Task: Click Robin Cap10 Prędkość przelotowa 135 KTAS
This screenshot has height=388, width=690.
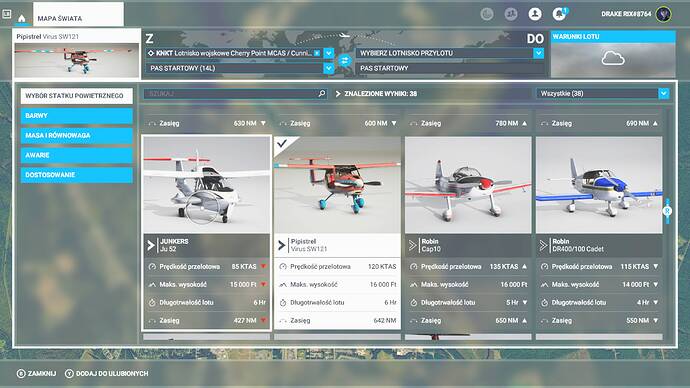Action: 468,267
